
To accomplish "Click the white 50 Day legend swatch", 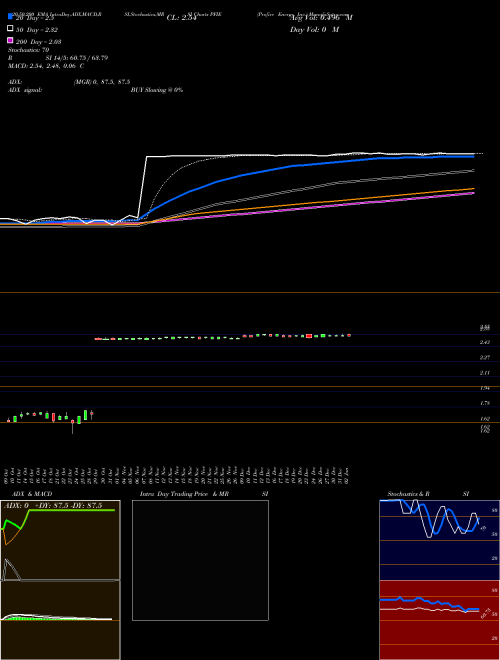I will (10, 29).
